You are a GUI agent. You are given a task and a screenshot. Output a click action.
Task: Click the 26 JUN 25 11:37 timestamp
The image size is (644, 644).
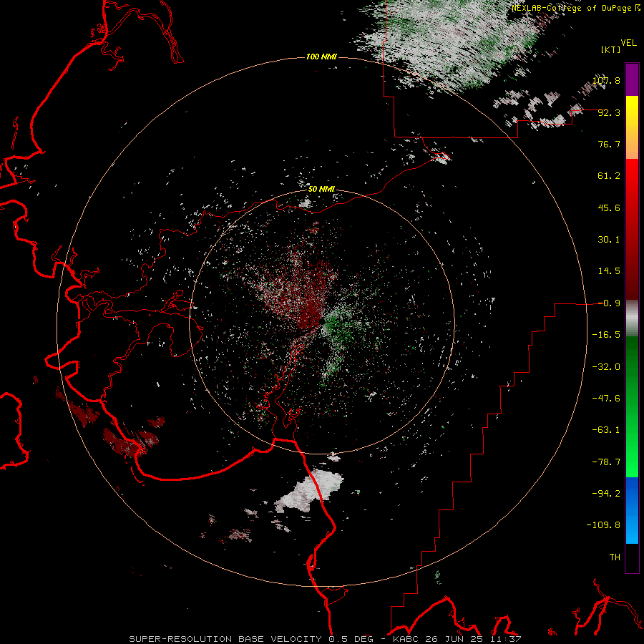pyautogui.click(x=474, y=639)
